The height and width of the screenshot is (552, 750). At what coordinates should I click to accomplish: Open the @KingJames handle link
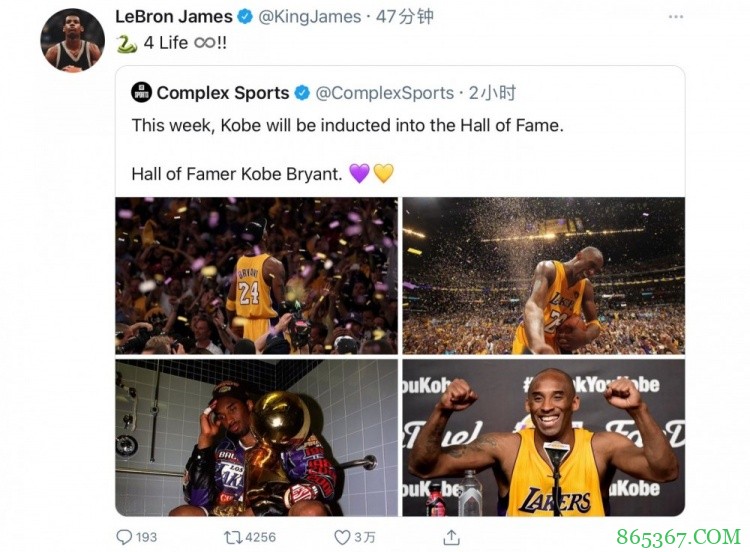tap(310, 16)
